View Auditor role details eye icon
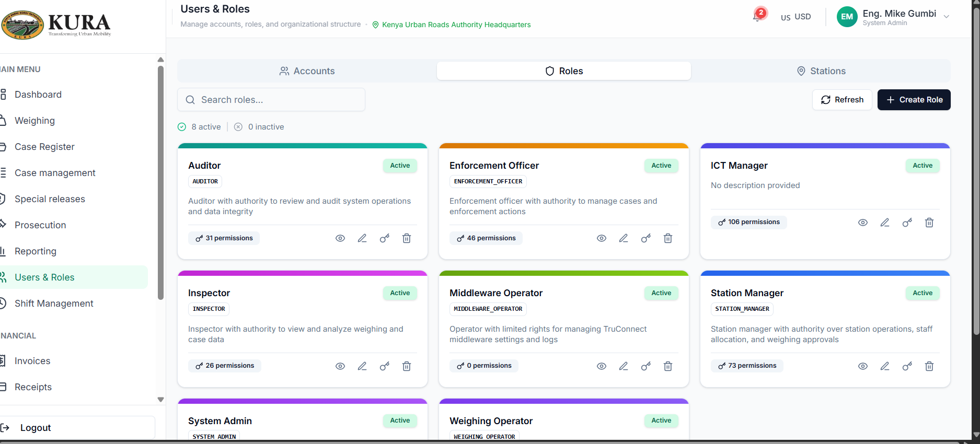Screen dimensions: 980x444 (340, 238)
